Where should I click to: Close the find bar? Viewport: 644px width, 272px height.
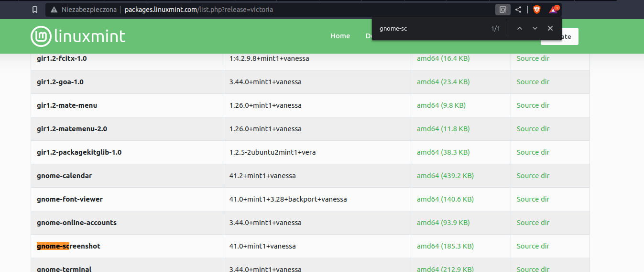[x=550, y=29]
